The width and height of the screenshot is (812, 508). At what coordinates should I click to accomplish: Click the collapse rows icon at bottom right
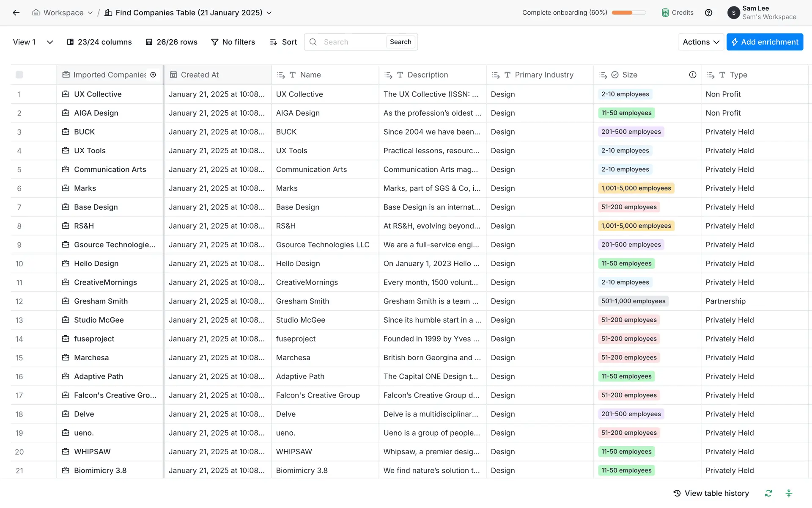(x=789, y=493)
